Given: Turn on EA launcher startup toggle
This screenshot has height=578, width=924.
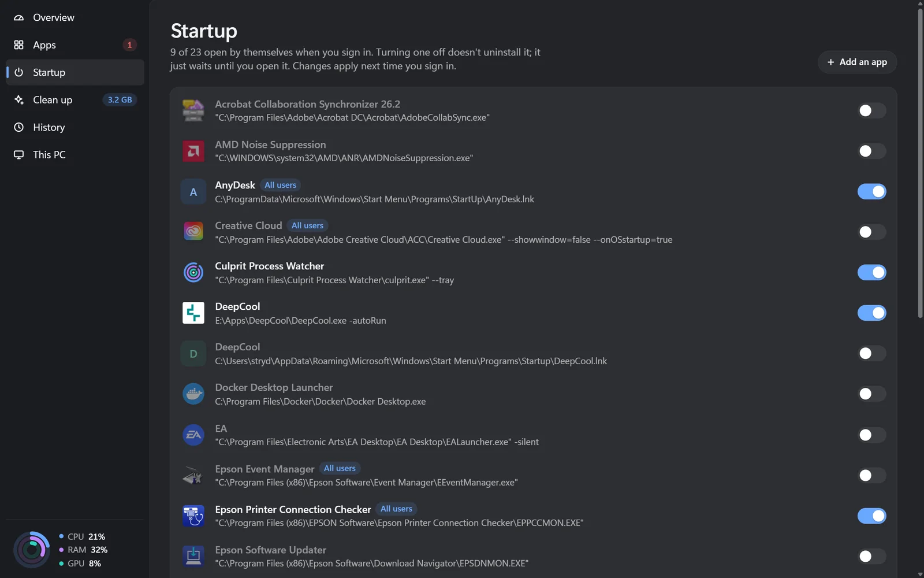Looking at the screenshot, I should 871,435.
